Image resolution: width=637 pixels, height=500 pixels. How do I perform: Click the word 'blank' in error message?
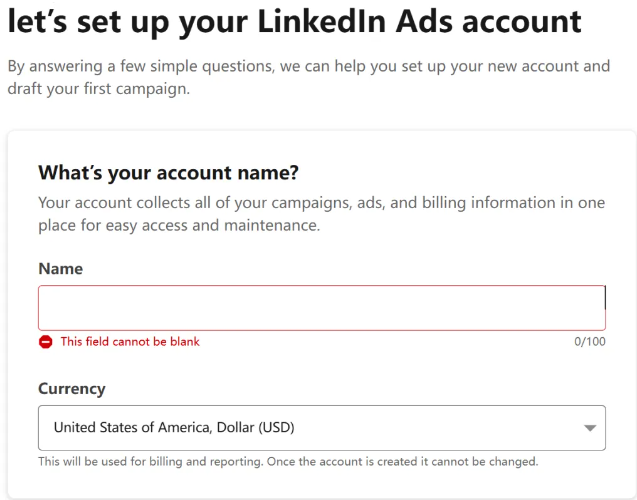(x=185, y=342)
